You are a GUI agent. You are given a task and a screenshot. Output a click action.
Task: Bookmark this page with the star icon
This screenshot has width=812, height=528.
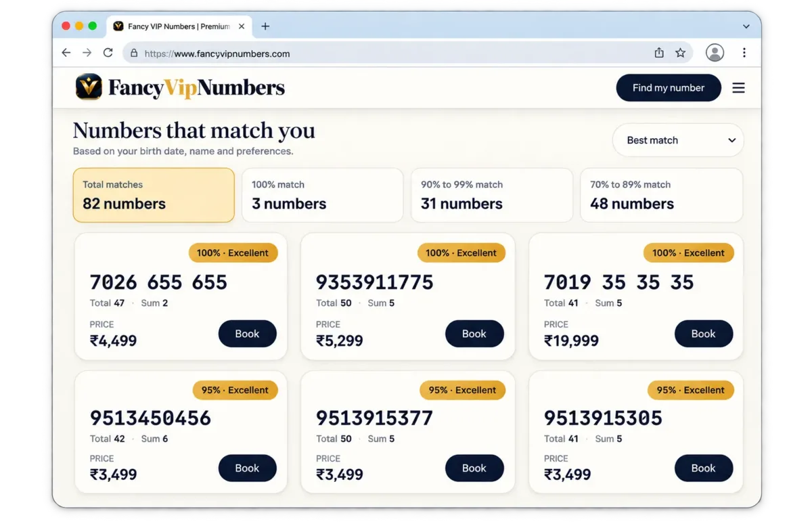[681, 53]
